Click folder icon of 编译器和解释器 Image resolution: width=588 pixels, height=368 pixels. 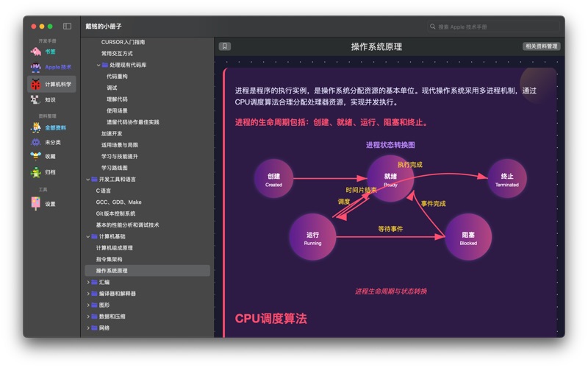click(95, 293)
